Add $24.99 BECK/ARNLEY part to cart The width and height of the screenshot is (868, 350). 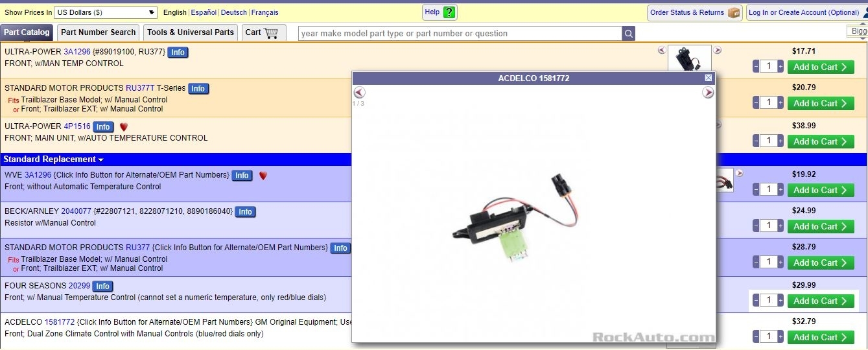(x=821, y=226)
